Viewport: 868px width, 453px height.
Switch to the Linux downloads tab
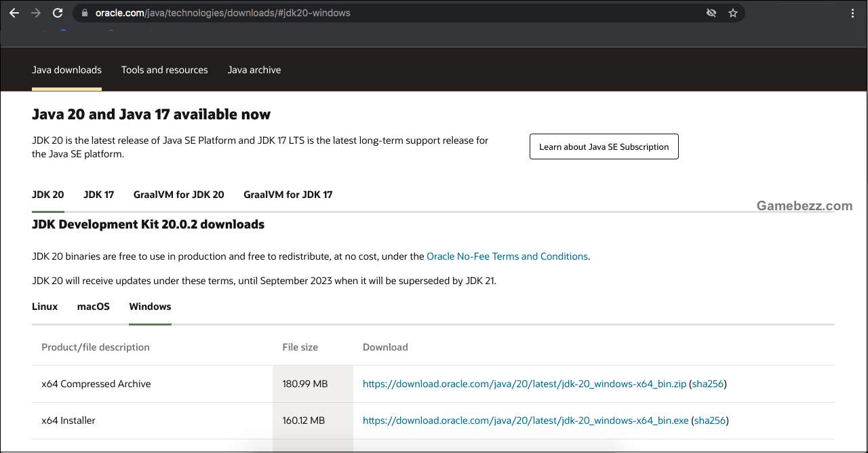[x=45, y=307]
